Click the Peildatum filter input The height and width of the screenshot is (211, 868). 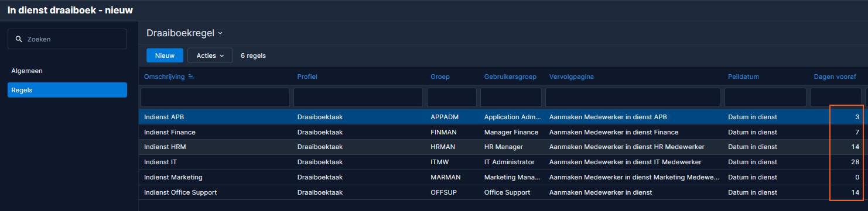765,97
